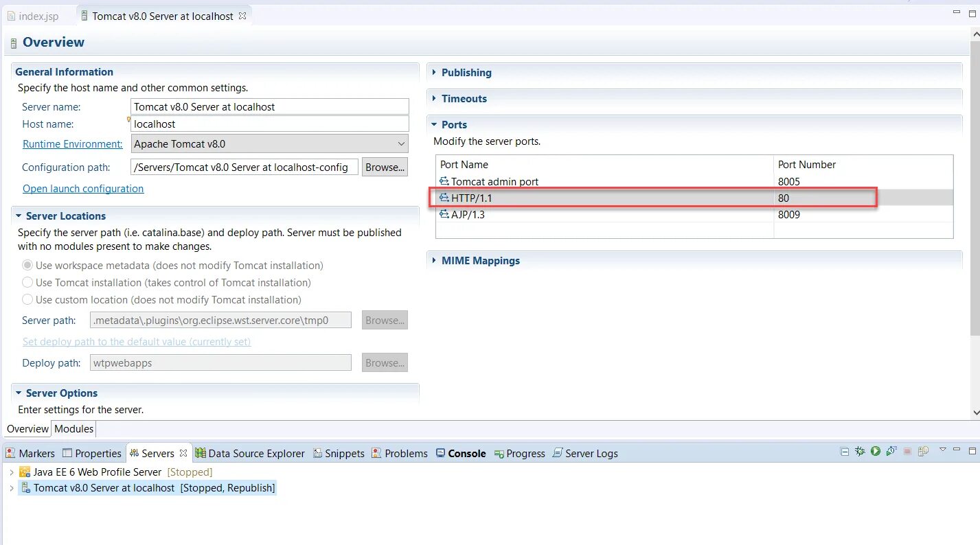
Task: Select Use custom location radio button
Action: [x=27, y=300]
